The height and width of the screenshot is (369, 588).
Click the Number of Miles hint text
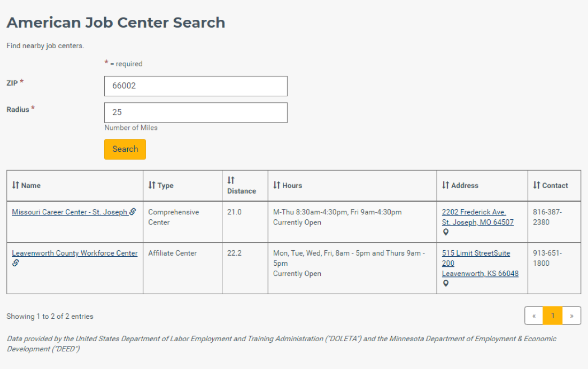click(x=131, y=128)
